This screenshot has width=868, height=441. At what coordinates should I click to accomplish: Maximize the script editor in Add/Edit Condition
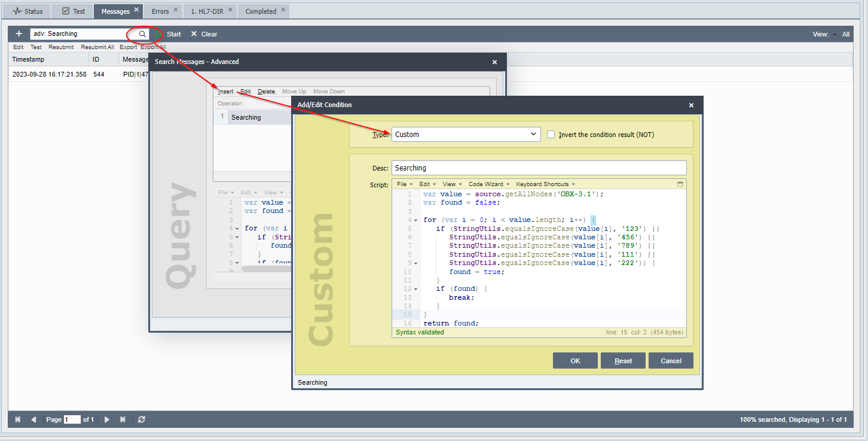coord(680,184)
